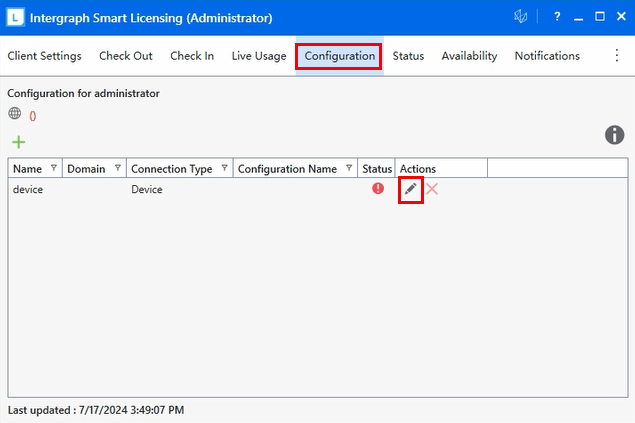Expand the more options vertical ellipsis menu
635x423 pixels.
click(x=617, y=56)
